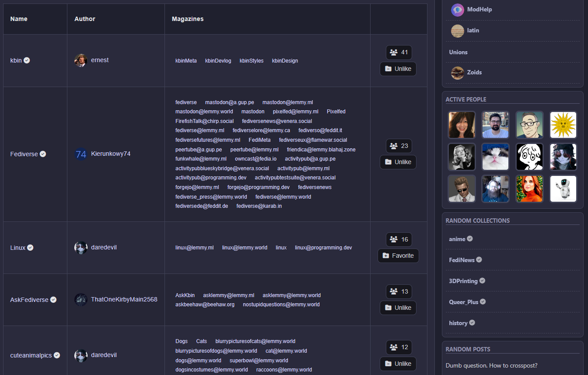The width and height of the screenshot is (588, 375).
Task: Open the kbinDesign magazine
Action: click(285, 61)
